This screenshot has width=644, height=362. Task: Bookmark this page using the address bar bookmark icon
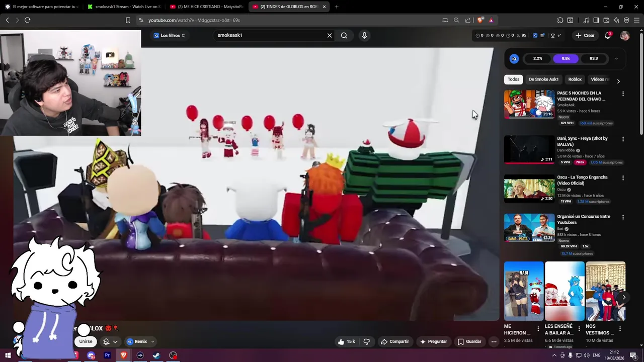[x=128, y=20]
